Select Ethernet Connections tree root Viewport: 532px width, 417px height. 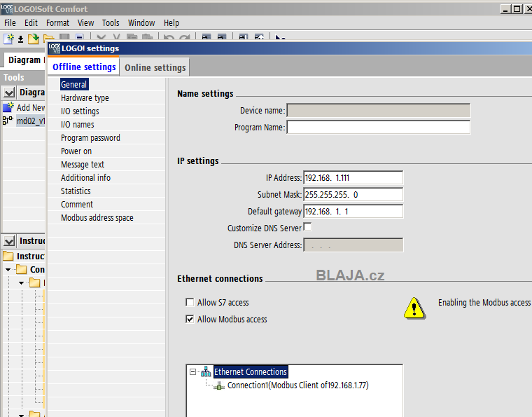click(x=251, y=372)
